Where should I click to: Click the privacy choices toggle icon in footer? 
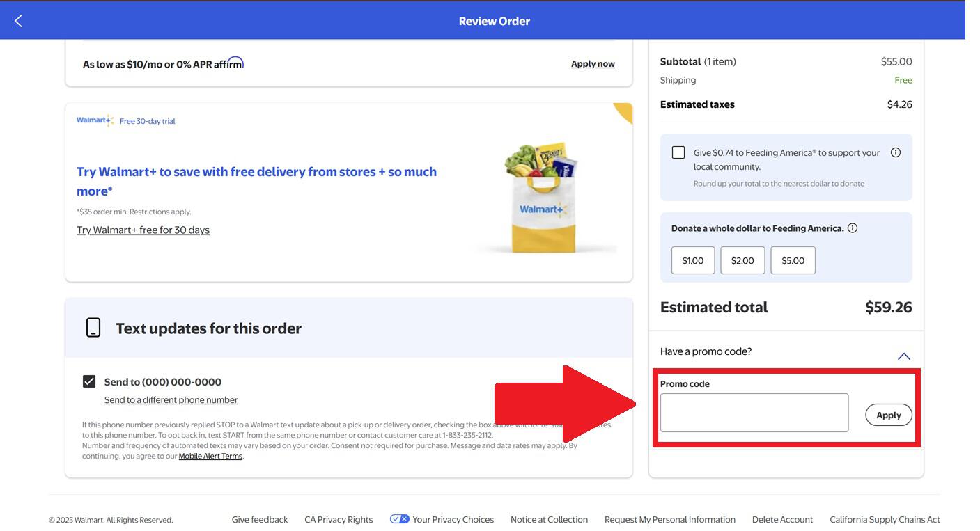coord(399,519)
